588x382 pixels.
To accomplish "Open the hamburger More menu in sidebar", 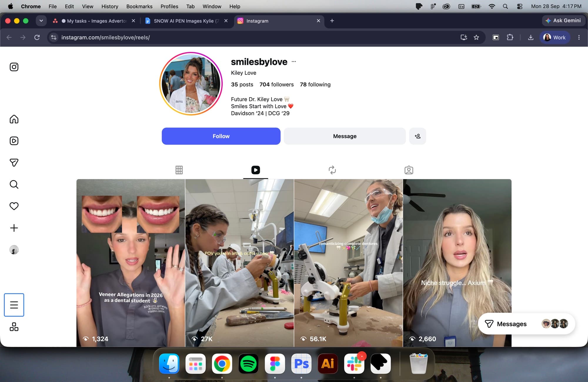I will click(x=14, y=305).
